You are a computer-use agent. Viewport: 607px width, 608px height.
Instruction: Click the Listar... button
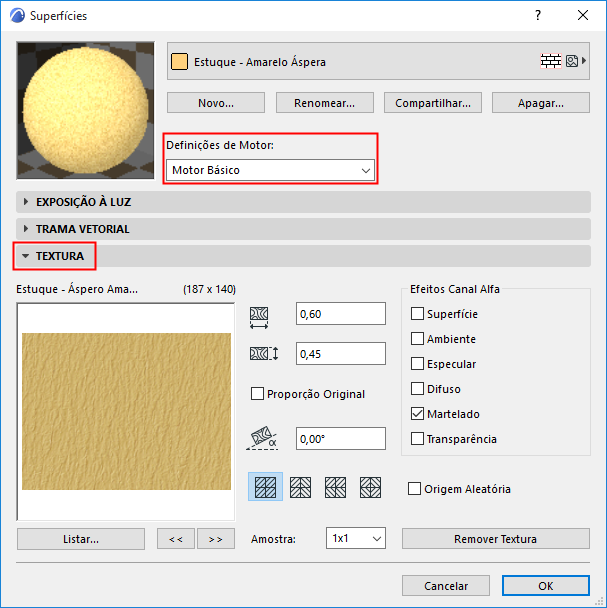coord(81,539)
